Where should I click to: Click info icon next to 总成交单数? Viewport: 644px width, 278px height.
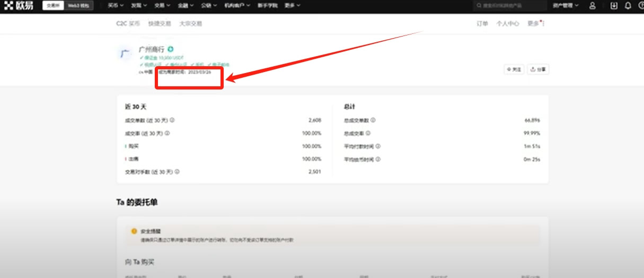click(373, 120)
